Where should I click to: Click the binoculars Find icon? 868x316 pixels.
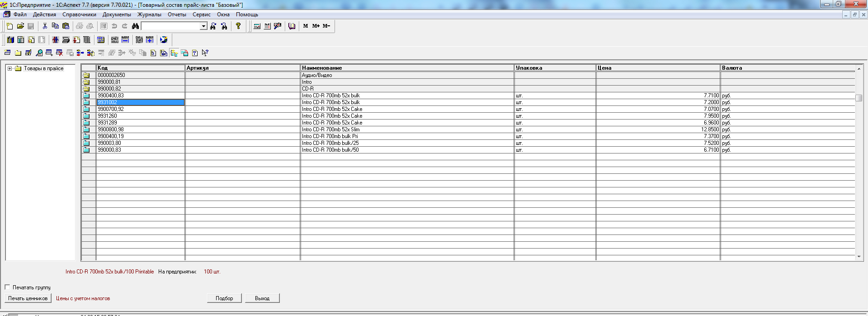[135, 26]
